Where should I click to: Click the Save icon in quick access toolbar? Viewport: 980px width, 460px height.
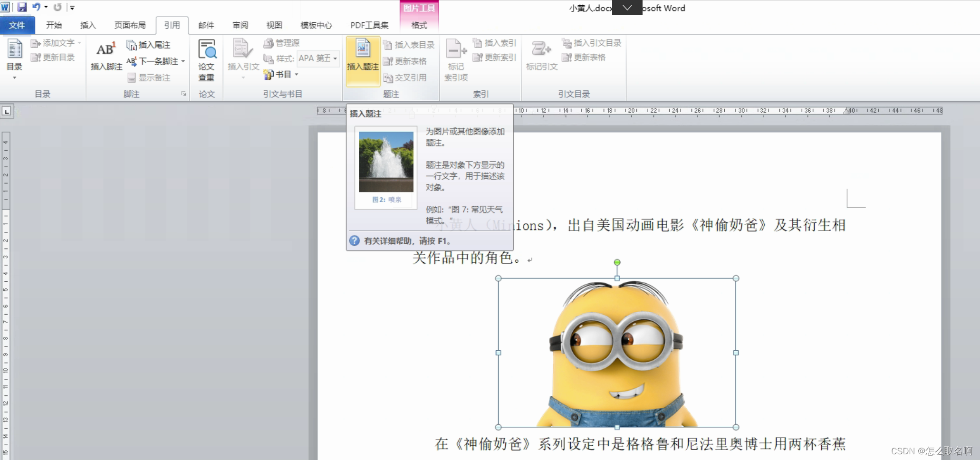(22, 7)
